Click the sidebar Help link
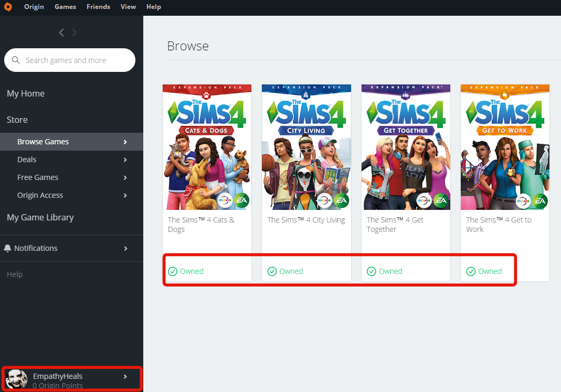This screenshot has height=392, width=561. 15,274
